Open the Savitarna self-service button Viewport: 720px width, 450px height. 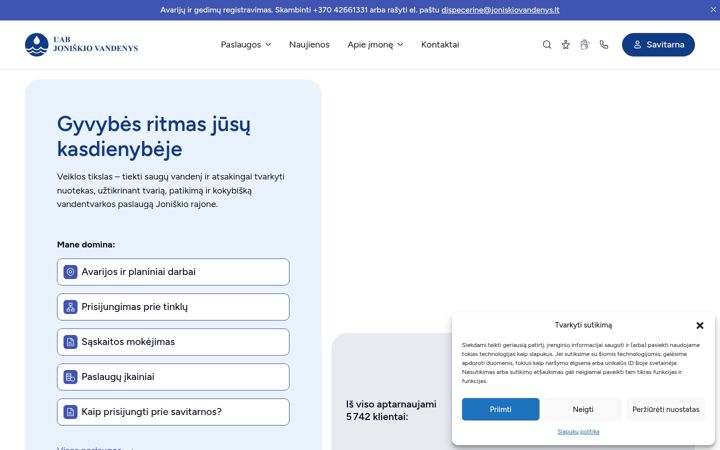(658, 45)
